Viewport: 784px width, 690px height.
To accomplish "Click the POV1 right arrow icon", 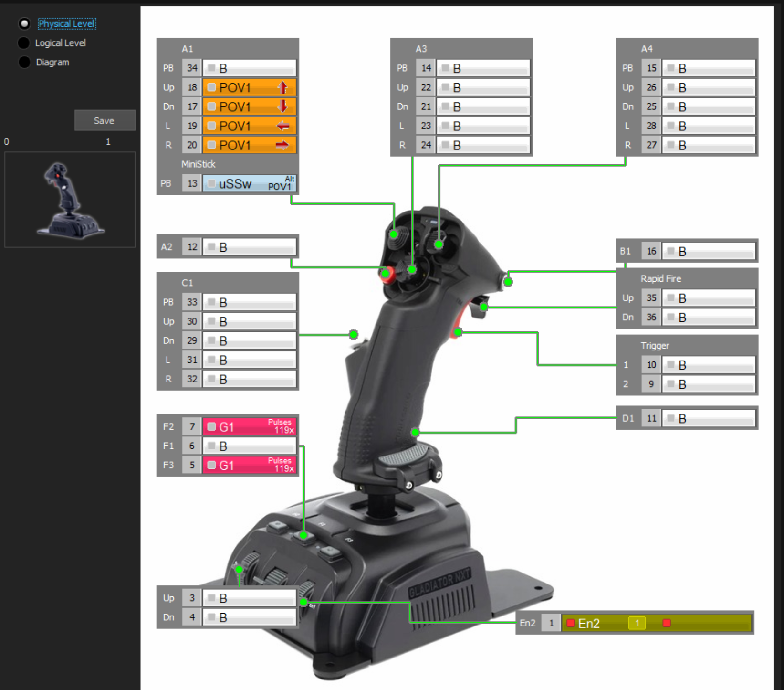I will pyautogui.click(x=282, y=145).
